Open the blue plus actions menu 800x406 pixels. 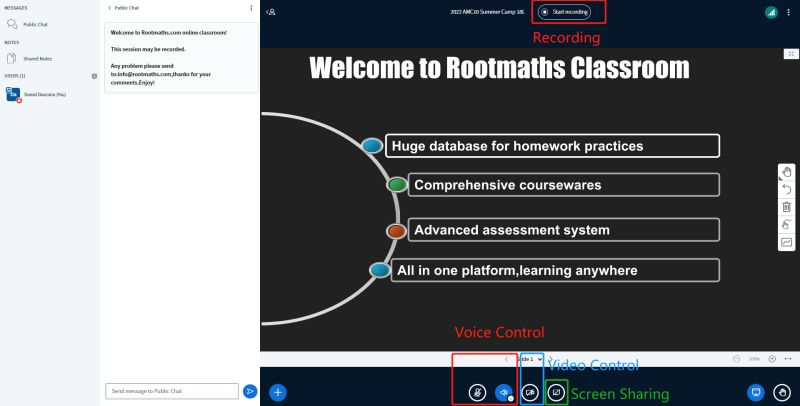tap(278, 392)
